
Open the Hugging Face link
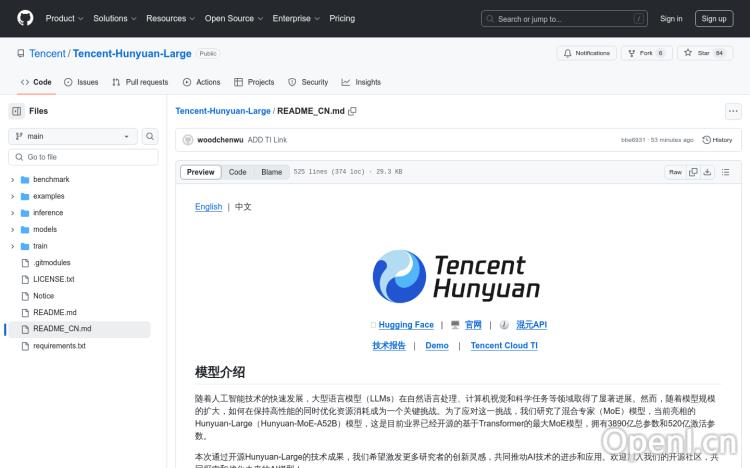(406, 324)
